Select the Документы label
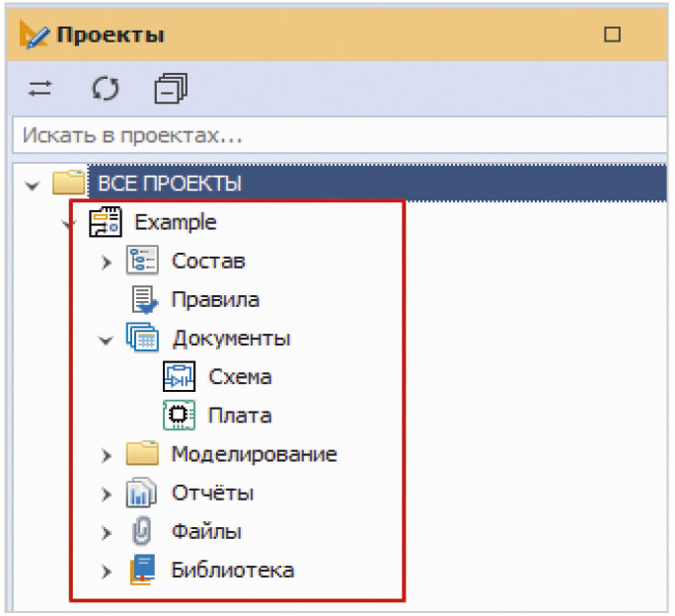Screen dimensions: 675x616 (232, 339)
